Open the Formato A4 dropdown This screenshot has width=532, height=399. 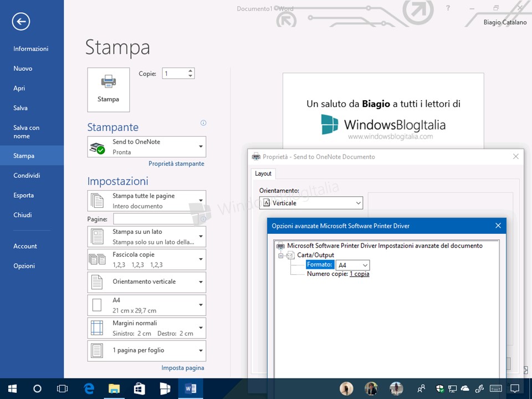(352, 265)
